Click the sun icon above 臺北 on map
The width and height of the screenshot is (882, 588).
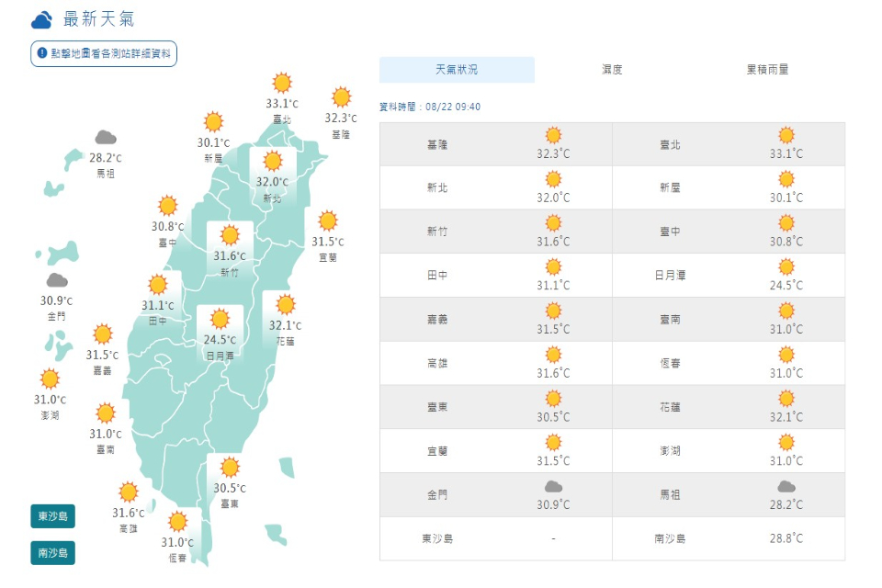pos(281,82)
